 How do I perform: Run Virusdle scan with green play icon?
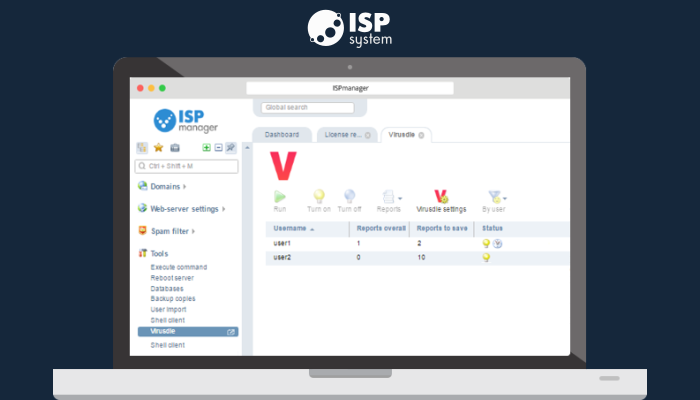(280, 196)
